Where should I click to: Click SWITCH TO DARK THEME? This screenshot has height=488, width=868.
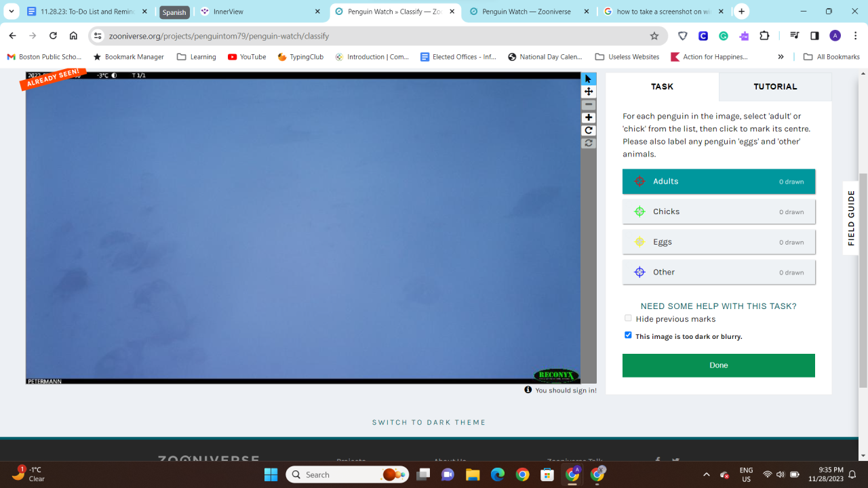coord(429,422)
